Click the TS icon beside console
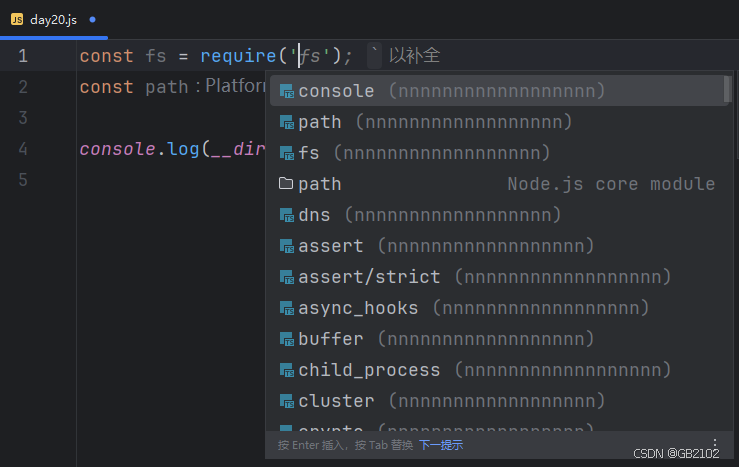The width and height of the screenshot is (739, 467). [287, 91]
